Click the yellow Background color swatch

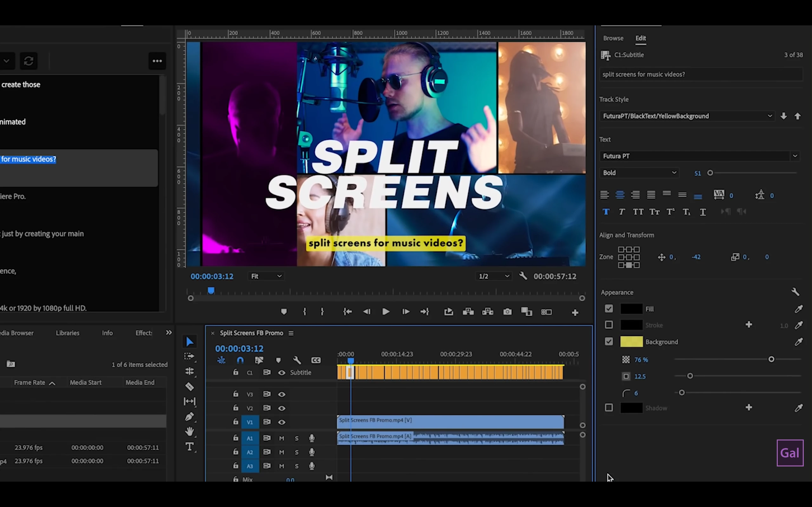631,342
